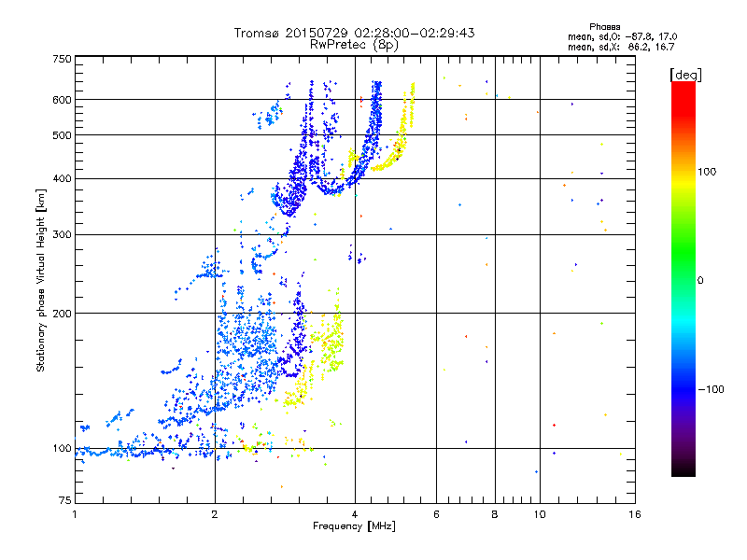This screenshot has height=560, width=747.
Task: Click the 'Phases' header label
Action: (x=604, y=27)
